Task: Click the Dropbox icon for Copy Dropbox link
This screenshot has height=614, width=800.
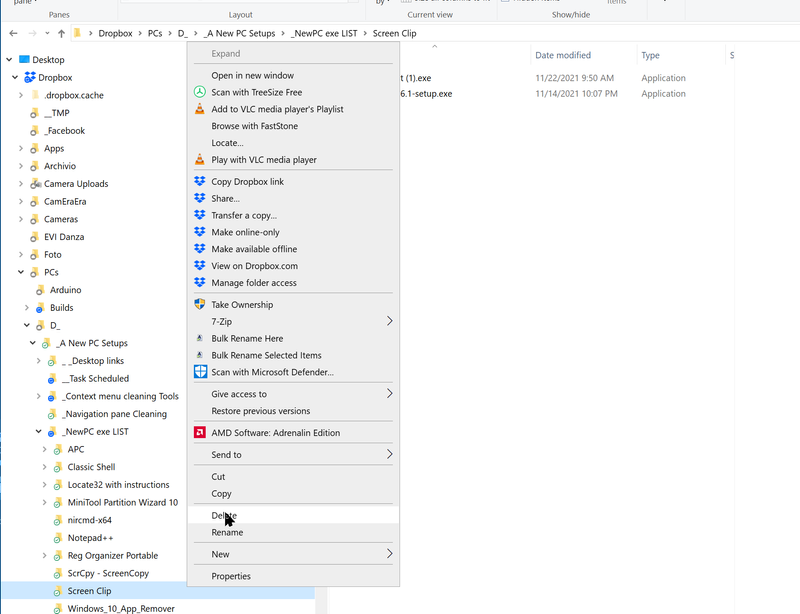Action: [x=200, y=181]
